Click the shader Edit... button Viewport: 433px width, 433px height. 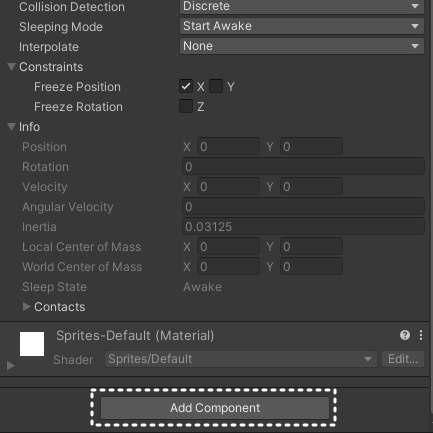tap(403, 359)
